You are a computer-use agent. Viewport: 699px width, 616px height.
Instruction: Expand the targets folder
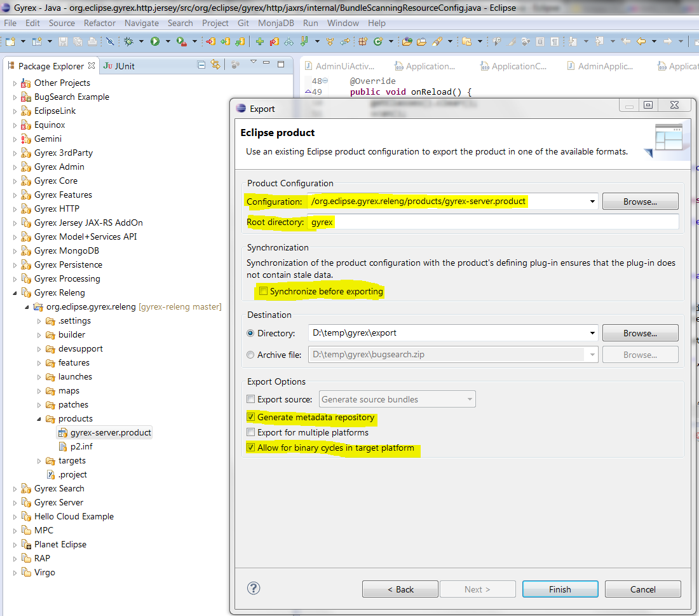click(39, 461)
